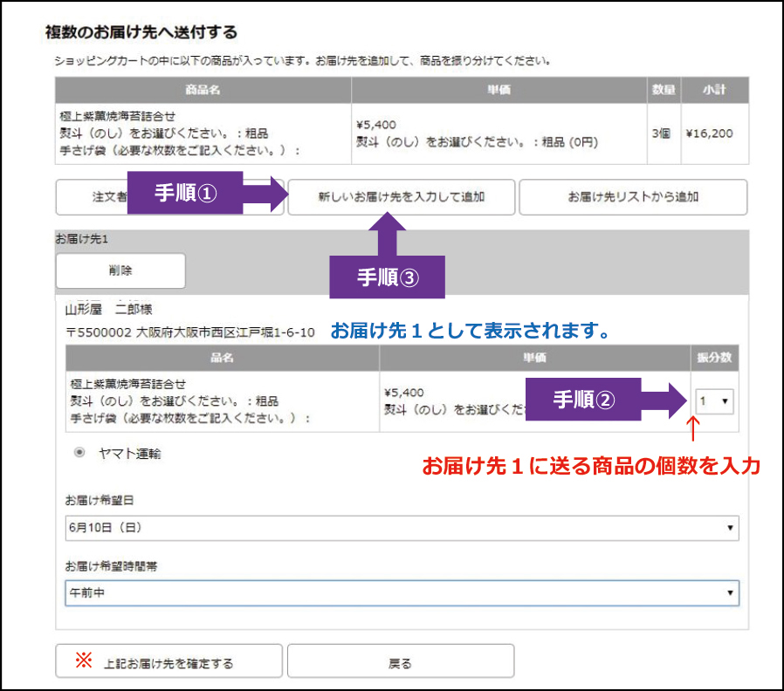
Task: Click the blue お届け先１として表示されます text
Action: point(469,332)
